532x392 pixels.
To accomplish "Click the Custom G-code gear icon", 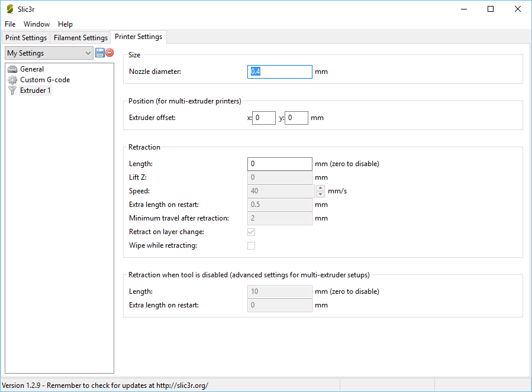I will [x=12, y=80].
